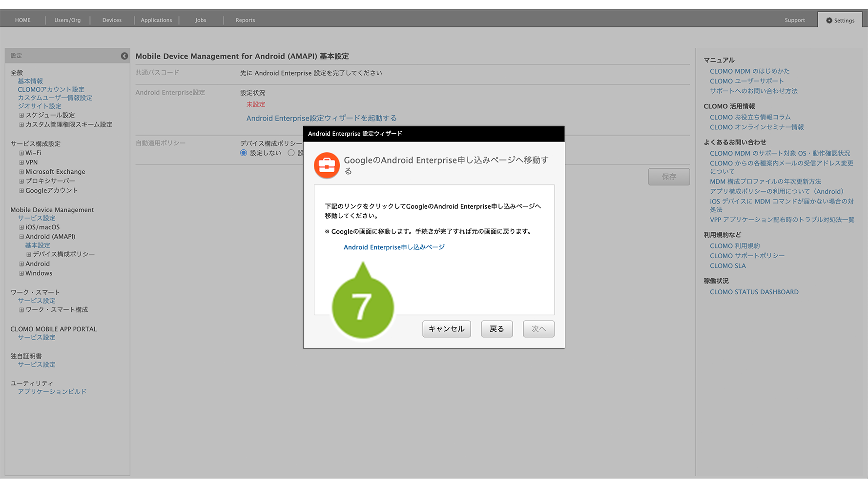Click Android Enterprise設定ウィザードを起動する link
This screenshot has width=868, height=488.
[x=321, y=118]
